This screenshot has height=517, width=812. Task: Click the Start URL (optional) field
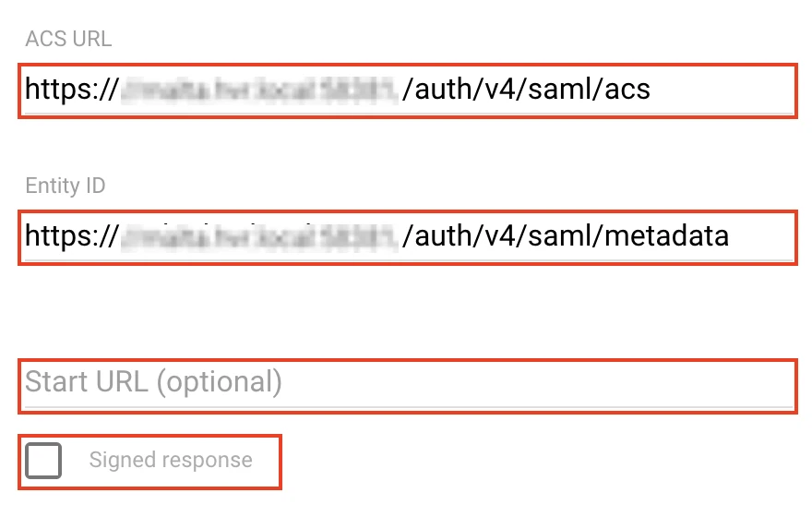coord(406,382)
